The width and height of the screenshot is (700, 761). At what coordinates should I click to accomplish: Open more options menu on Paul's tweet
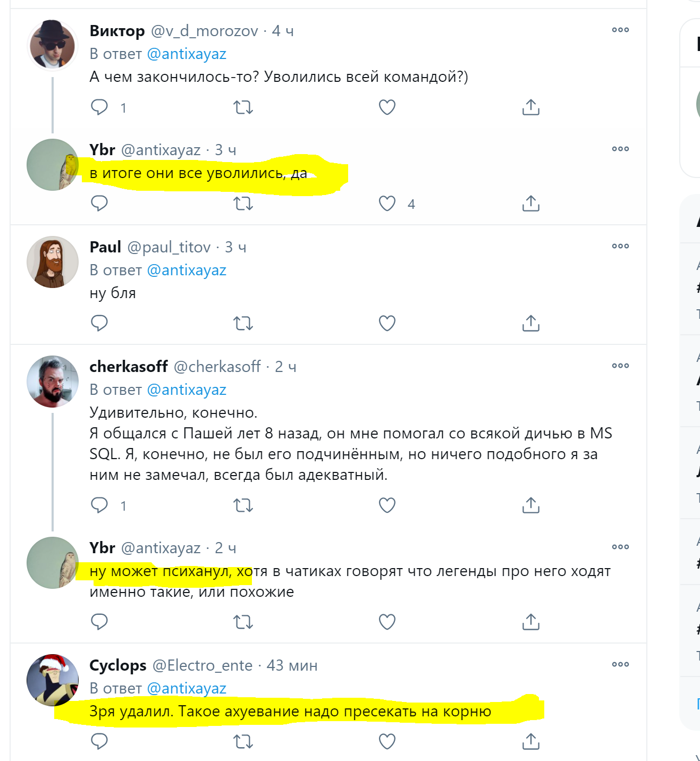tap(620, 247)
